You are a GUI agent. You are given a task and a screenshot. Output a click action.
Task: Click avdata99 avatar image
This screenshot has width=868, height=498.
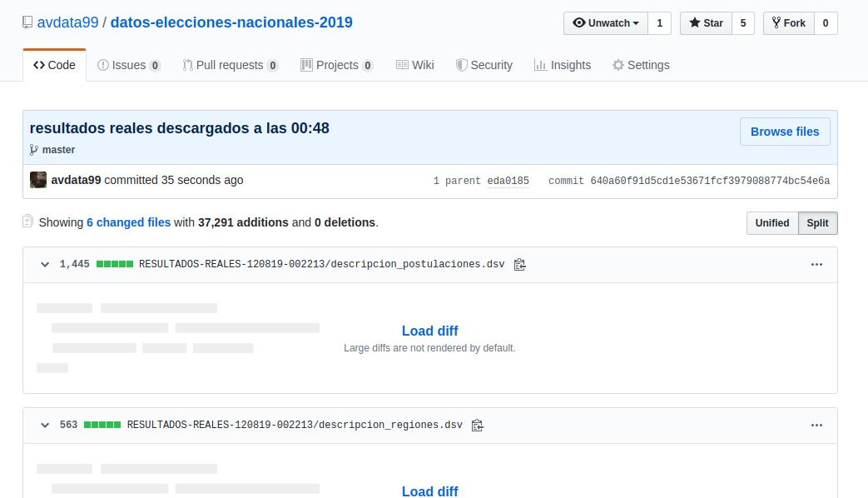38,180
